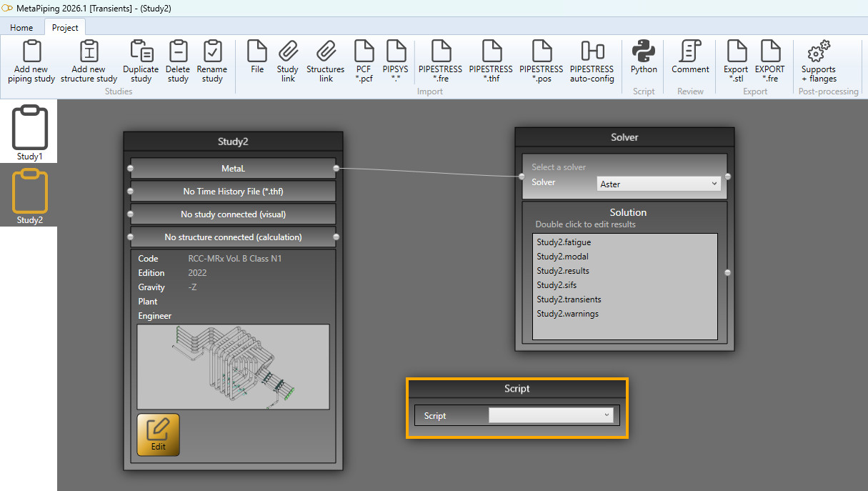Switch to the Home tab

pyautogui.click(x=21, y=27)
